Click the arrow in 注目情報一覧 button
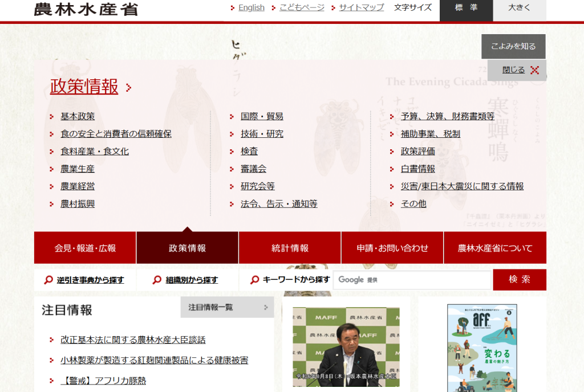The width and height of the screenshot is (584, 392). (x=266, y=308)
